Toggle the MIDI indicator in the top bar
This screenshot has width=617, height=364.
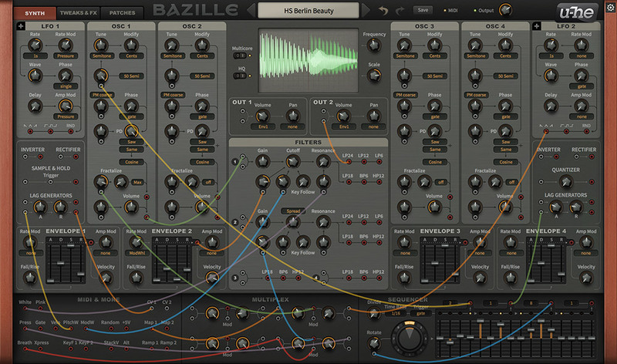tap(448, 11)
